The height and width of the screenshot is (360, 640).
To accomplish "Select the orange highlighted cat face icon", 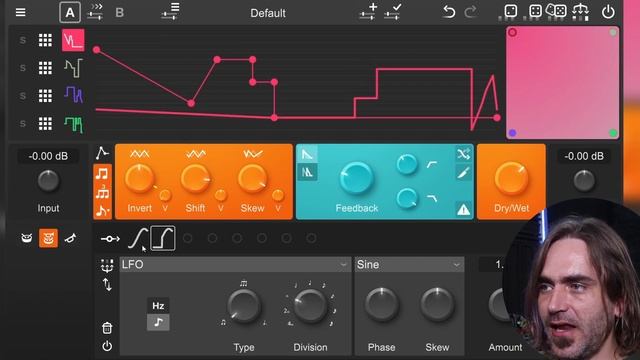I will point(48,238).
